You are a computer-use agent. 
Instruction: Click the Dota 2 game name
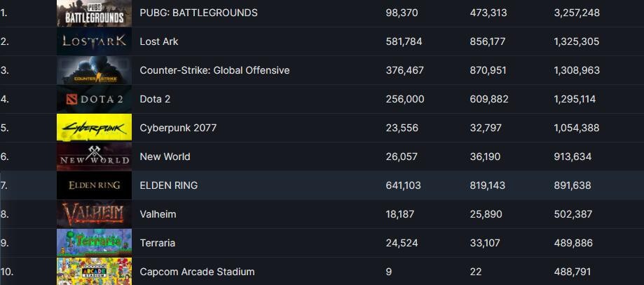[155, 99]
